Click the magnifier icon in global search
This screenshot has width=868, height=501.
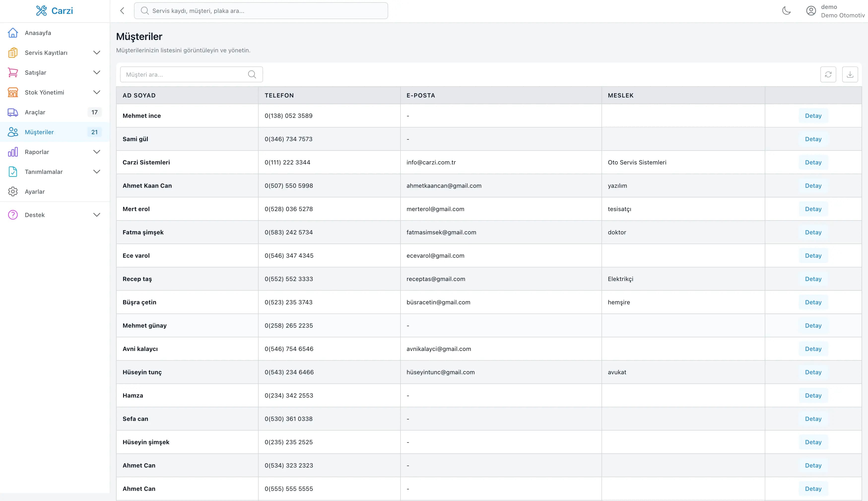[145, 11]
